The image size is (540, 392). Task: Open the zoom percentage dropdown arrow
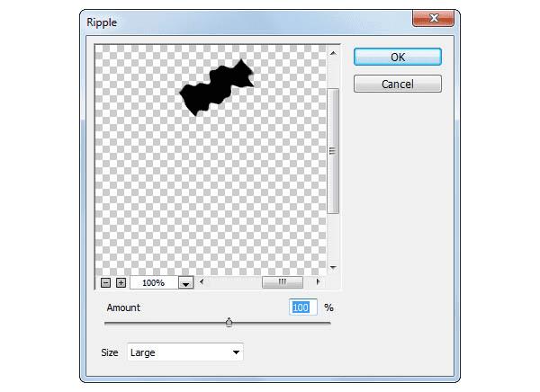186,283
